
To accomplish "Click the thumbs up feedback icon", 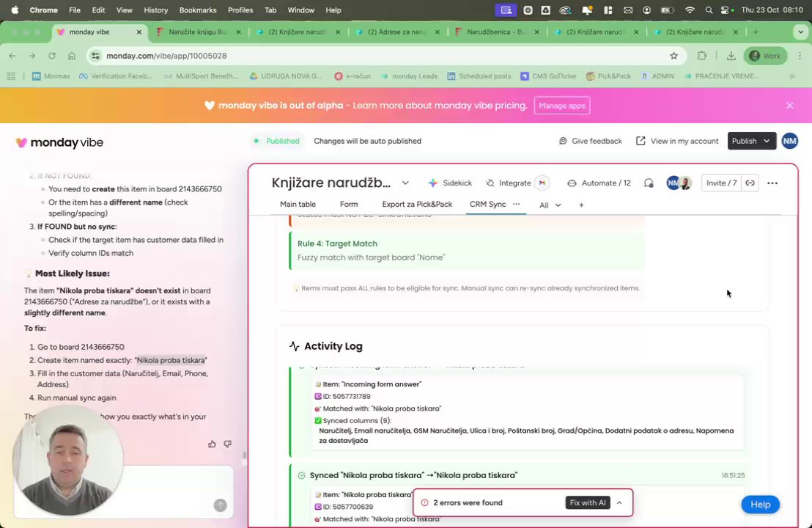I will pyautogui.click(x=212, y=444).
